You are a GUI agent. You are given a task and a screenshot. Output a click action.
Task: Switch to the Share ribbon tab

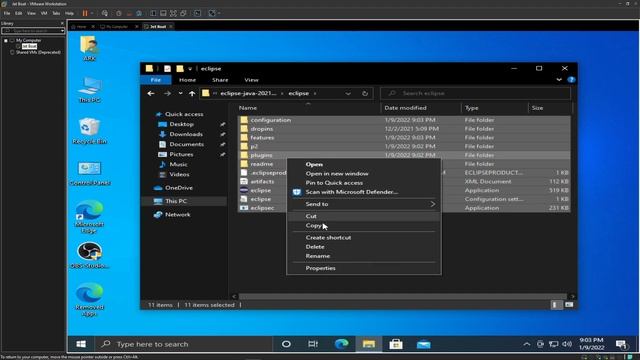pos(220,80)
